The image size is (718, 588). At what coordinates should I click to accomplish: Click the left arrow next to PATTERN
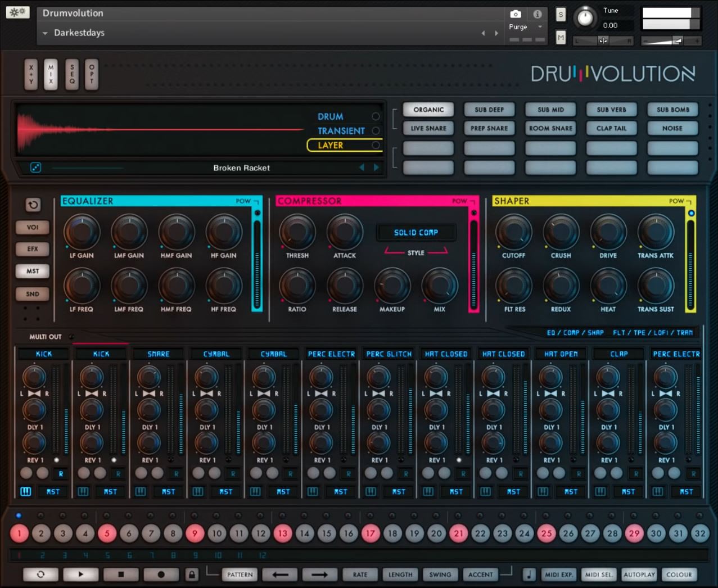pyautogui.click(x=280, y=575)
